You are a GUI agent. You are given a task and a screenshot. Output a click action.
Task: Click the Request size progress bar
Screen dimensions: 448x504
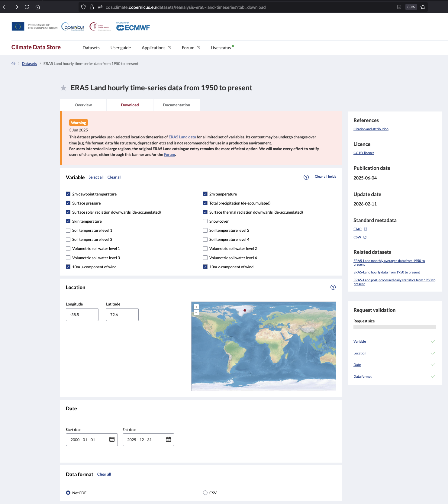[394, 327]
